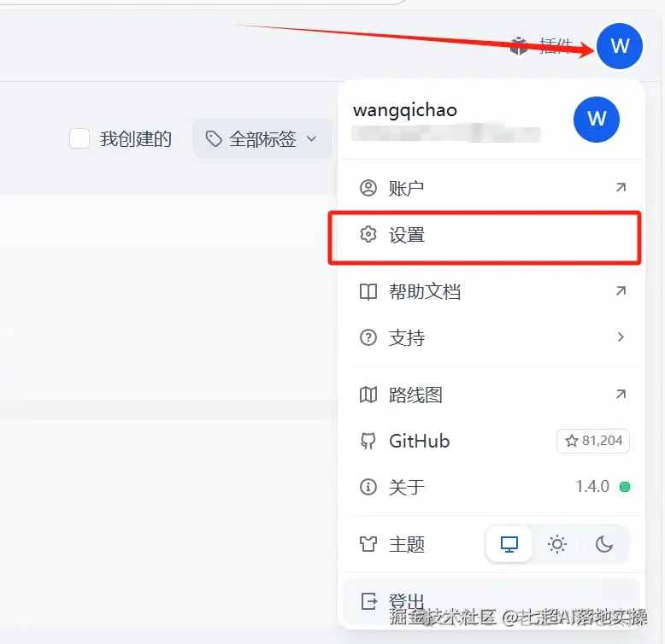Image resolution: width=665 pixels, height=644 pixels.
Task: Switch to dark moon theme
Action: [604, 544]
